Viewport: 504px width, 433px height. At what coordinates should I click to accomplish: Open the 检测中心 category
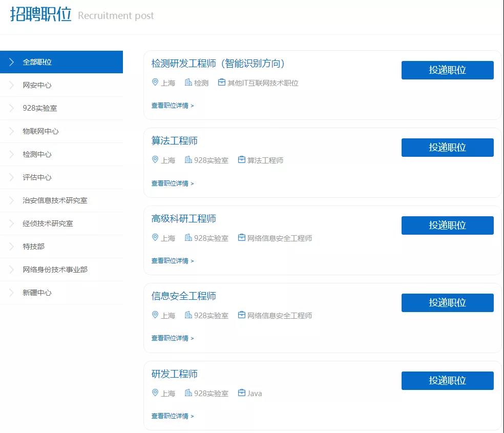click(x=37, y=154)
